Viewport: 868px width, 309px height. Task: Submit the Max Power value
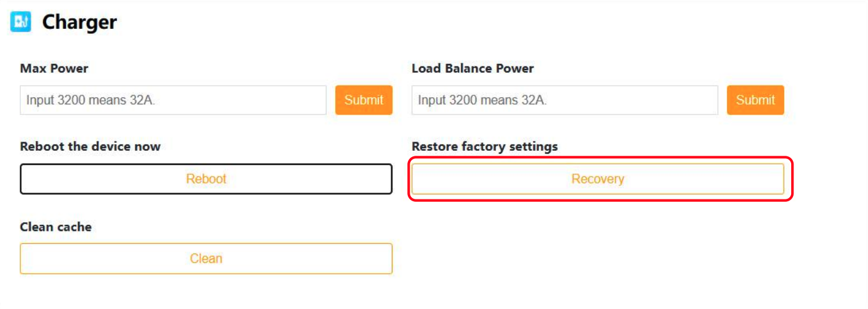pyautogui.click(x=364, y=100)
